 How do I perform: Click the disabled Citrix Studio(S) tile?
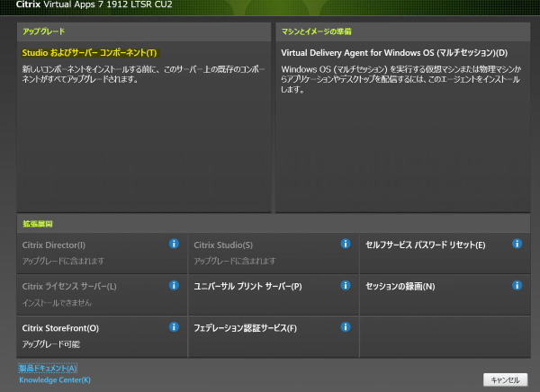pos(274,254)
